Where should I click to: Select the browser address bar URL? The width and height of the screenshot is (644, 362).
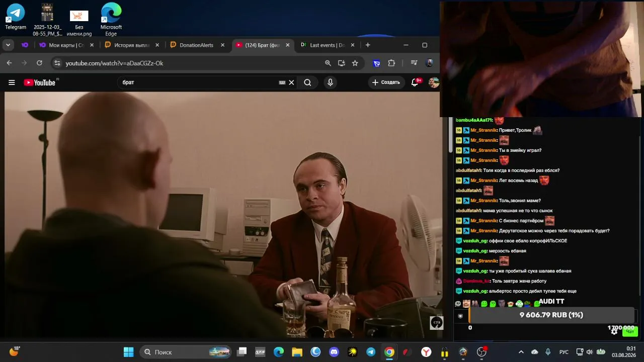point(114,63)
